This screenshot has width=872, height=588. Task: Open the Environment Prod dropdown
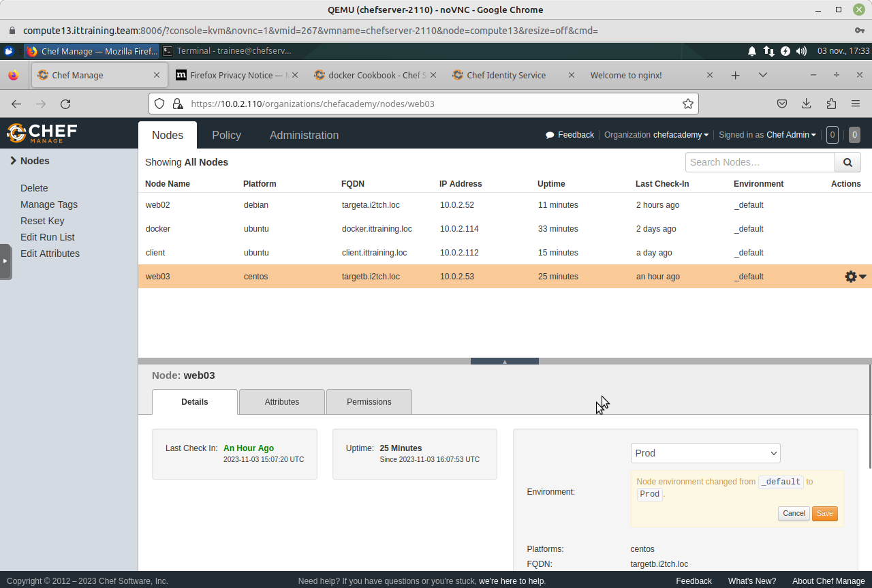(705, 453)
